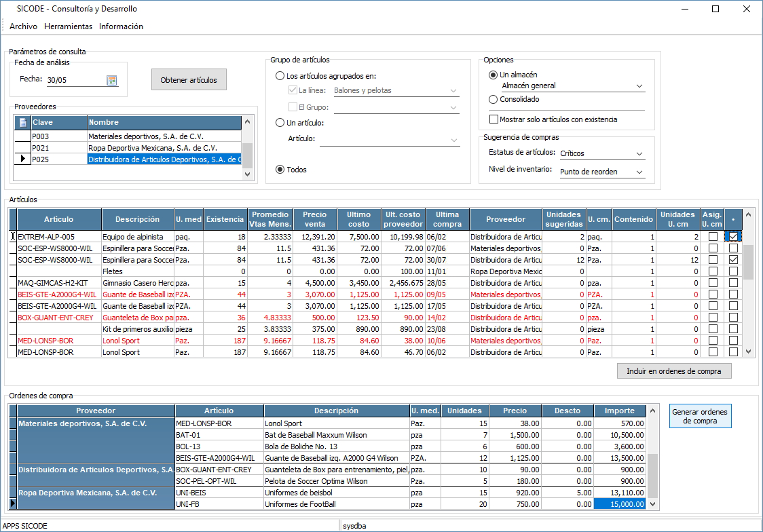Click the Proveedores grid header document icon

pyautogui.click(x=22, y=123)
